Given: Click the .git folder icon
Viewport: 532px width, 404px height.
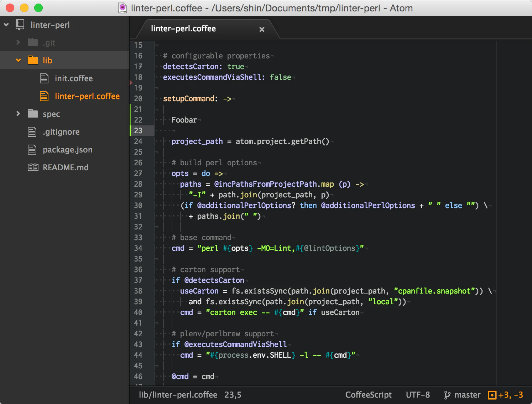Looking at the screenshot, I should (33, 42).
